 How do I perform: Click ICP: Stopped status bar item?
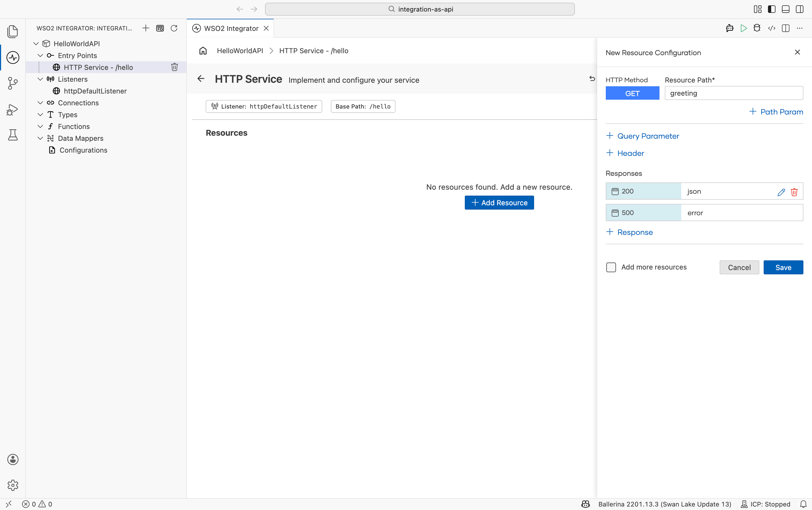tap(766, 504)
